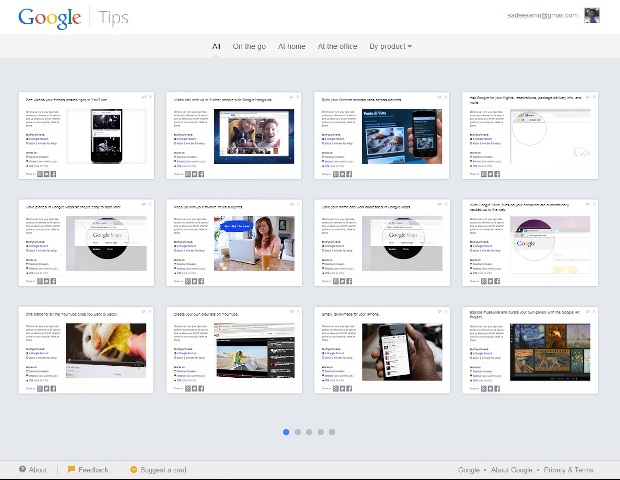Image resolution: width=620 pixels, height=480 pixels.
Task: Share the woman-with-laptop card on Google+
Action: 188,281
